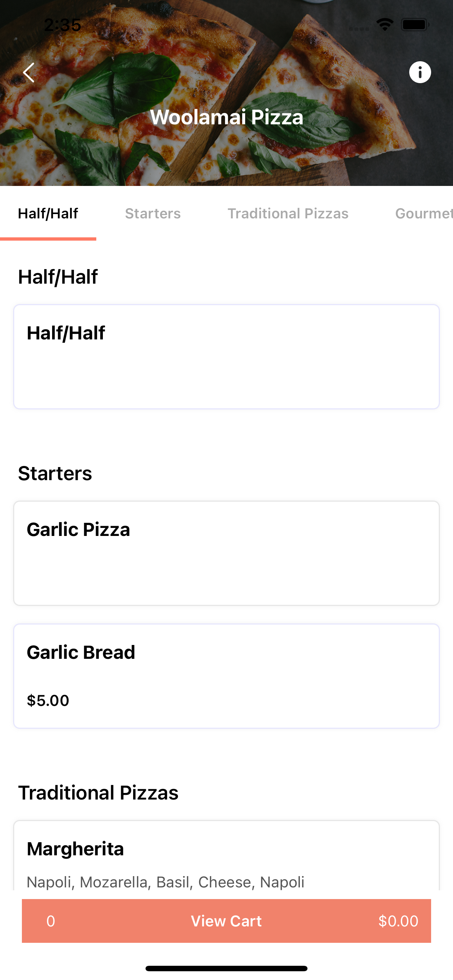Tap the battery status icon
This screenshot has height=980, width=453.
pos(415,25)
